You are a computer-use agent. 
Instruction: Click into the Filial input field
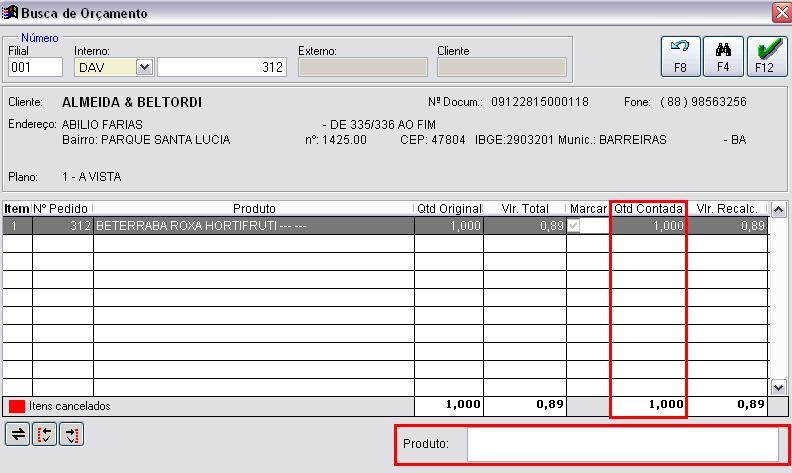pyautogui.click(x=35, y=67)
